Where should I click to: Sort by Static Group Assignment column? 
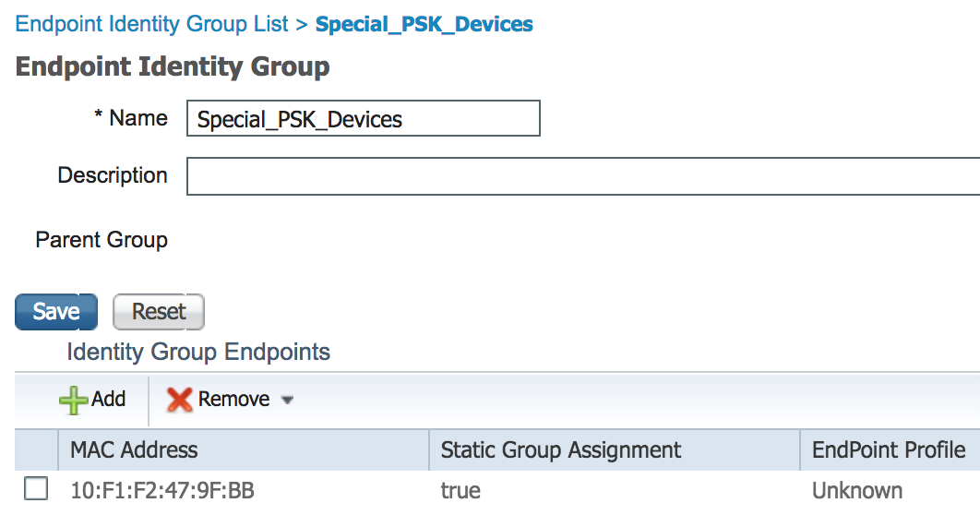615,450
